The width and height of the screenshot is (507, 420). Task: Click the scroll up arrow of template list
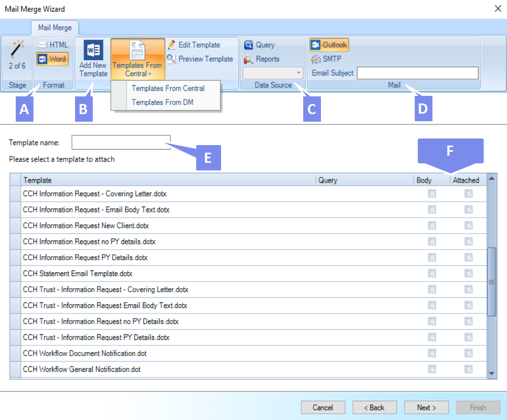click(x=491, y=178)
